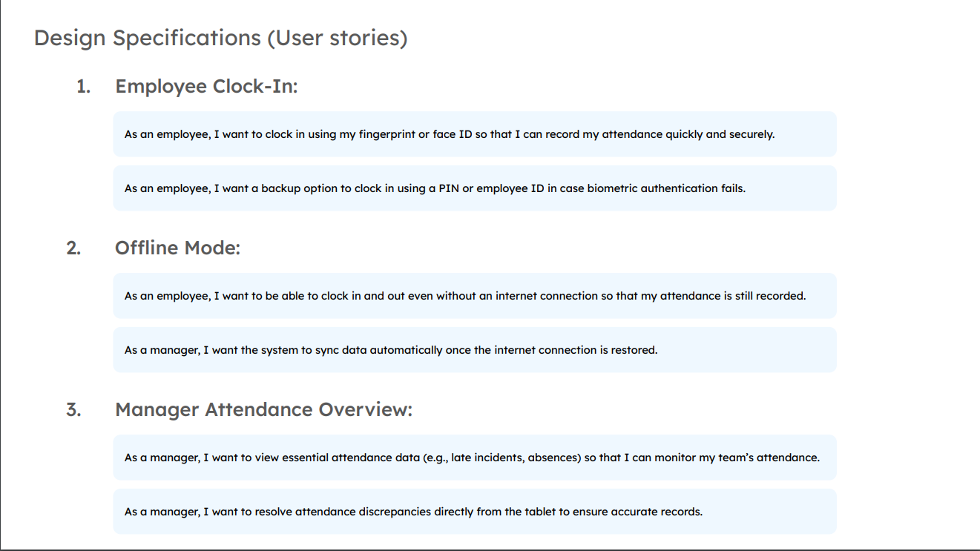Select the clock in without internet story card
The width and height of the screenshot is (980, 551).
point(474,296)
